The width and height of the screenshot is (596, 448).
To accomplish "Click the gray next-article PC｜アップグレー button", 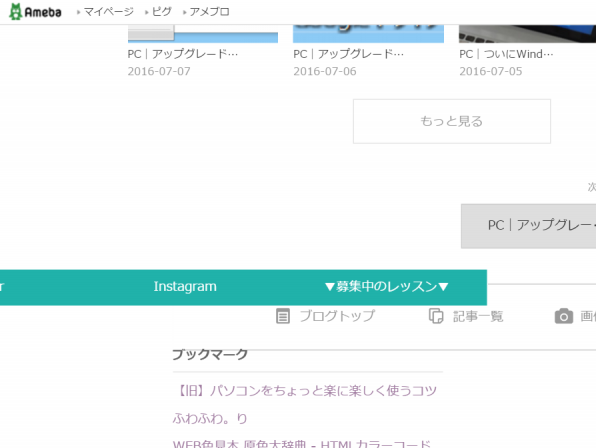I will pos(528,226).
